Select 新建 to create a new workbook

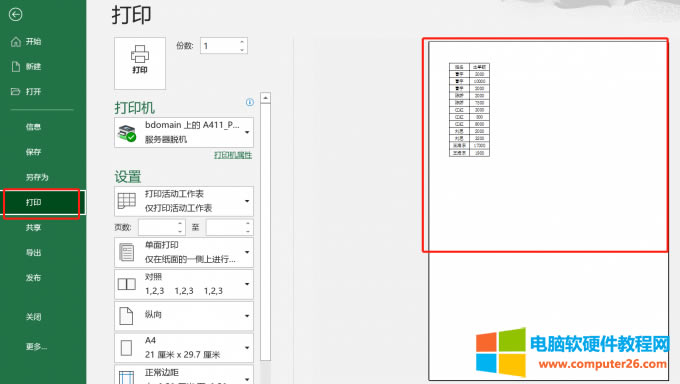[x=33, y=66]
